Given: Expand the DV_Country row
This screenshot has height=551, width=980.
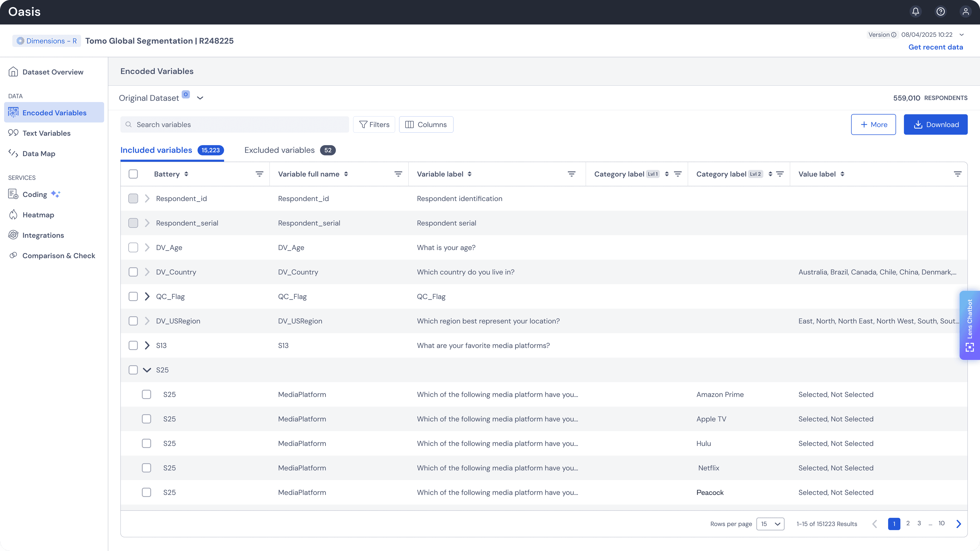Looking at the screenshot, I should pyautogui.click(x=147, y=272).
